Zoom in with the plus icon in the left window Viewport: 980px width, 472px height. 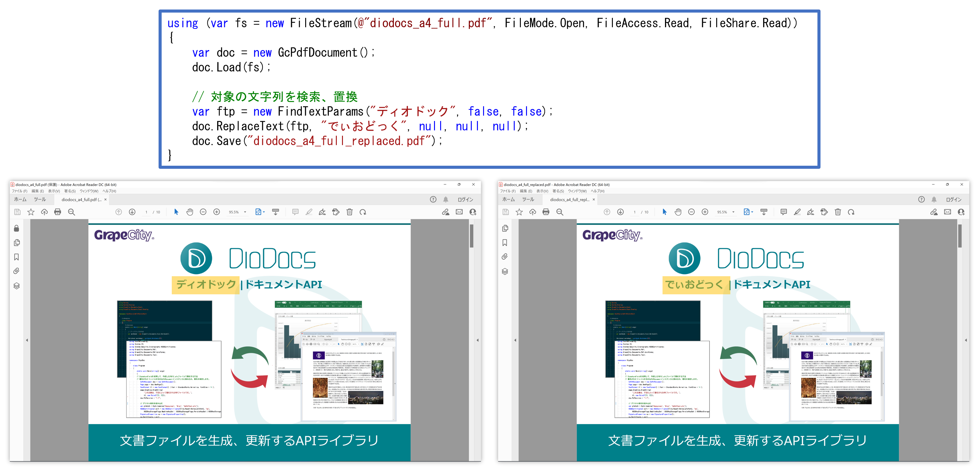pyautogui.click(x=217, y=212)
